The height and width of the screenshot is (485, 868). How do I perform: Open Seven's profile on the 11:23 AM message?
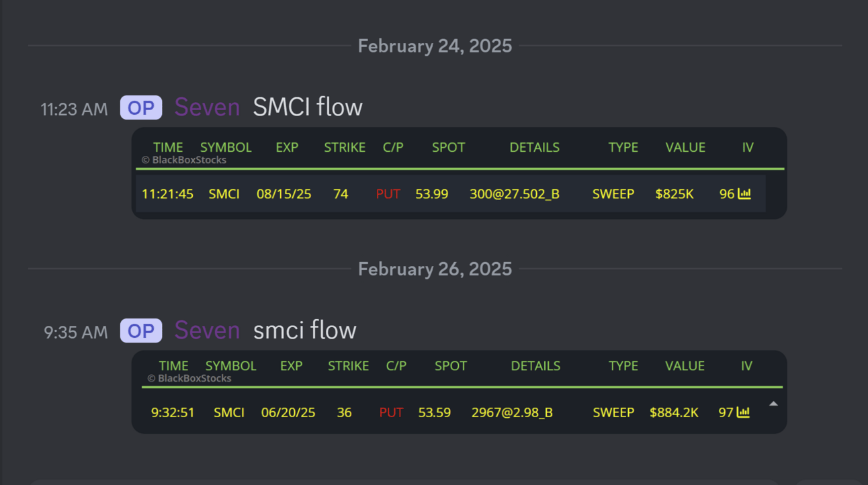coord(208,107)
